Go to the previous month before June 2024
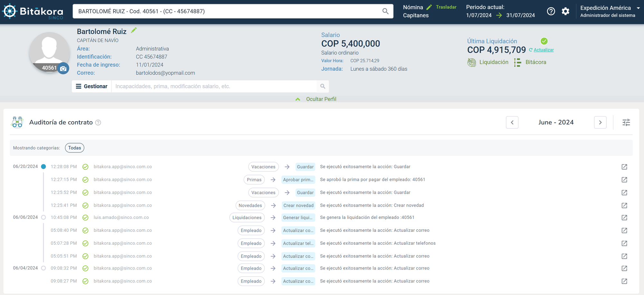Viewport: 644px width, 295px height. (x=512, y=123)
